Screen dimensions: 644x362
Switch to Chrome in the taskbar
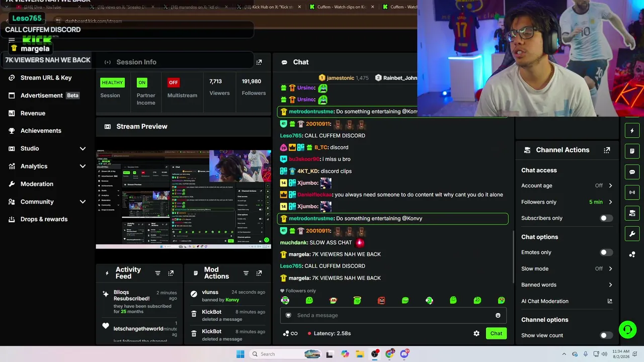tap(390, 354)
